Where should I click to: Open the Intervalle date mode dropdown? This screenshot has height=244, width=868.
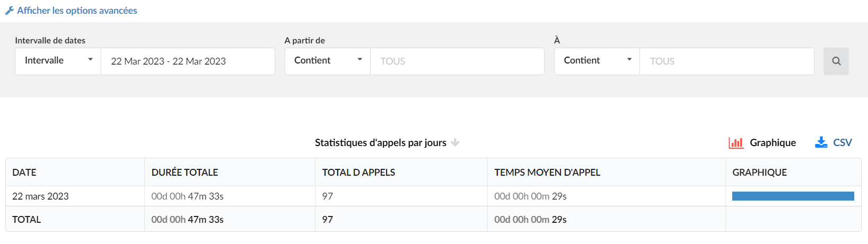pos(58,61)
